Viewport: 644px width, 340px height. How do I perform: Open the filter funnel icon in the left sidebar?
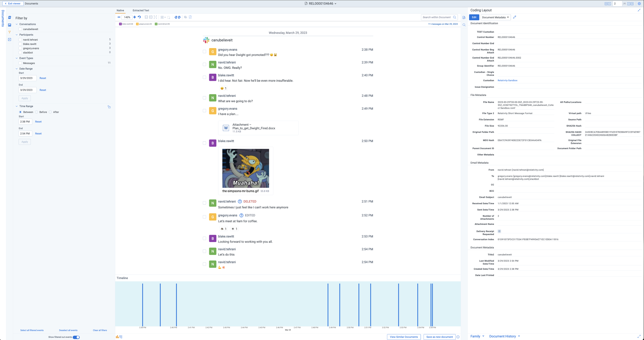point(9,32)
